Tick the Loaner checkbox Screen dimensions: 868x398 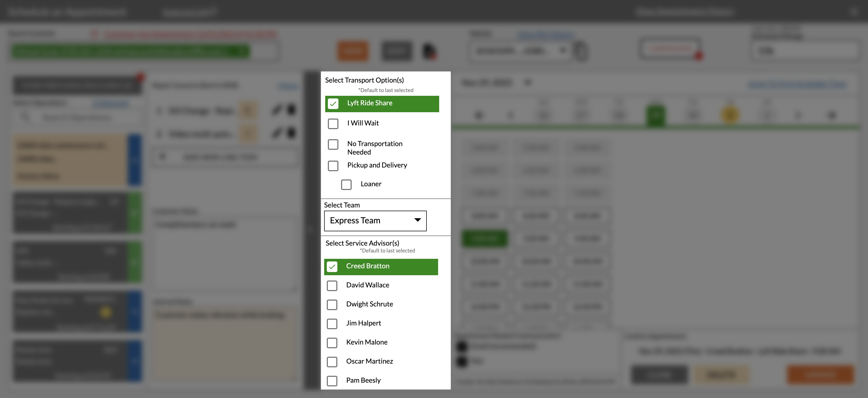click(x=346, y=184)
